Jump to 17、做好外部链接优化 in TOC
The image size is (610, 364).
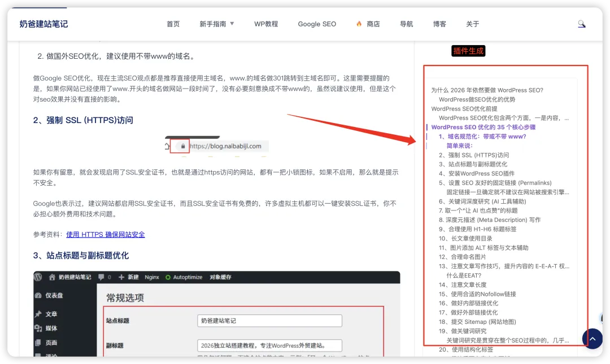click(x=468, y=313)
